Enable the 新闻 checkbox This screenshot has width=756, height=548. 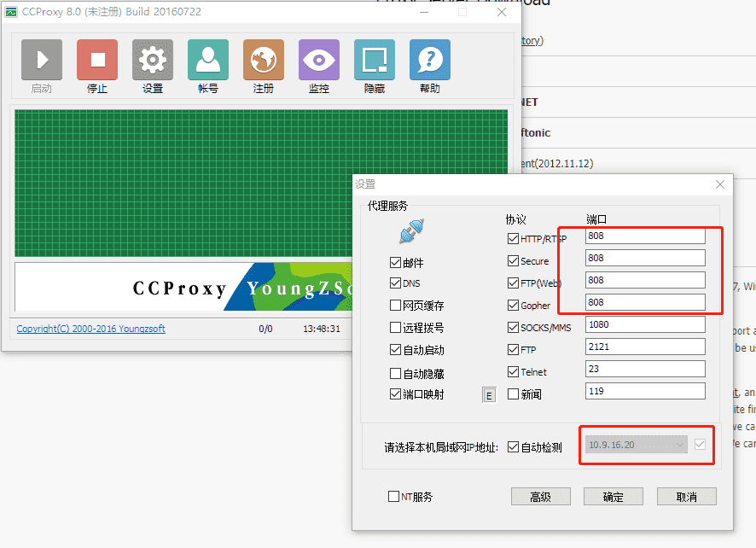pyautogui.click(x=514, y=394)
